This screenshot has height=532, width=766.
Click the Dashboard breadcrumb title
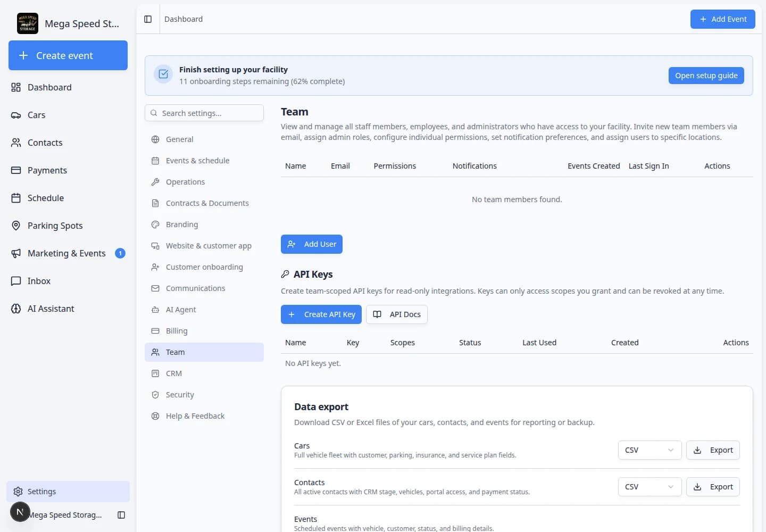point(184,19)
